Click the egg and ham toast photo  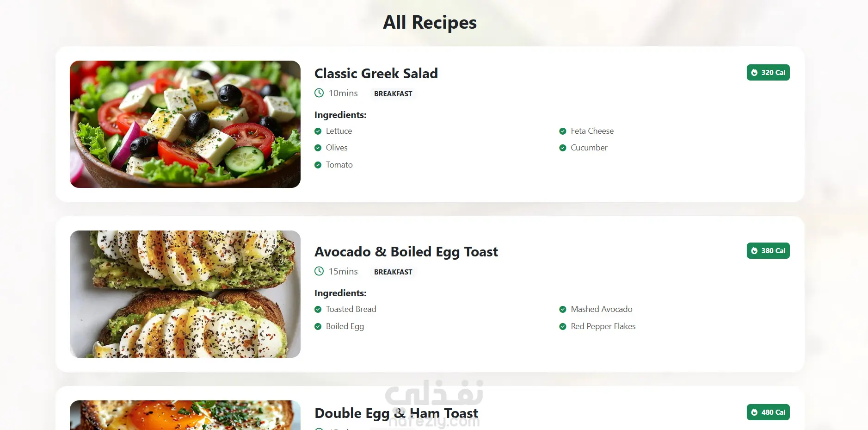click(185, 415)
